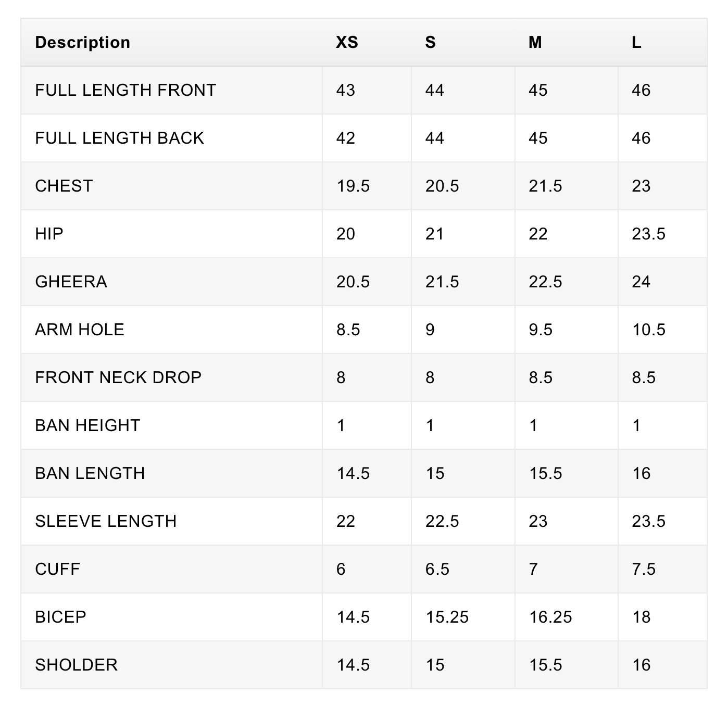Click the HIP row label
This screenshot has height=707, width=728.
point(49,234)
